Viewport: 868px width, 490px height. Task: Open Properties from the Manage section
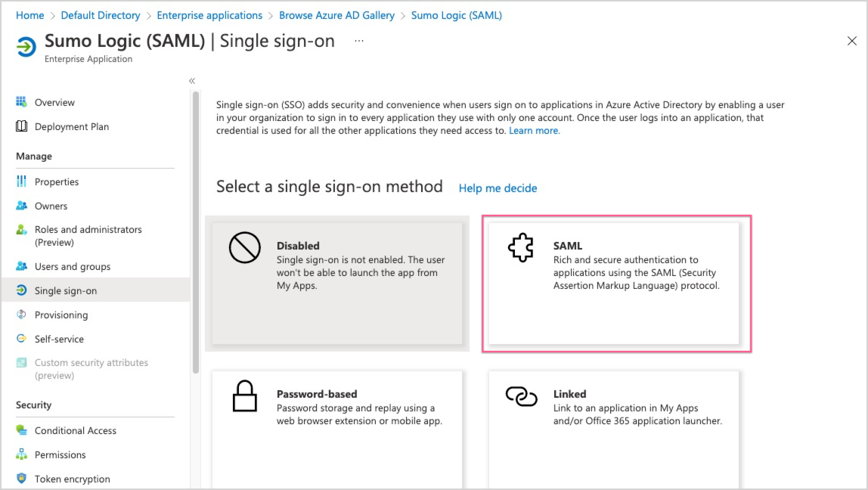click(57, 181)
